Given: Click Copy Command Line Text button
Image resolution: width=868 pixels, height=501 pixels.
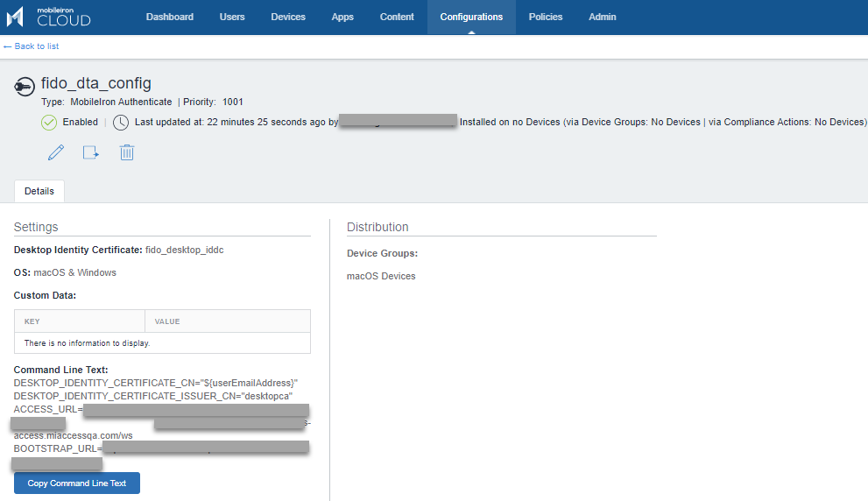Looking at the screenshot, I should (77, 483).
